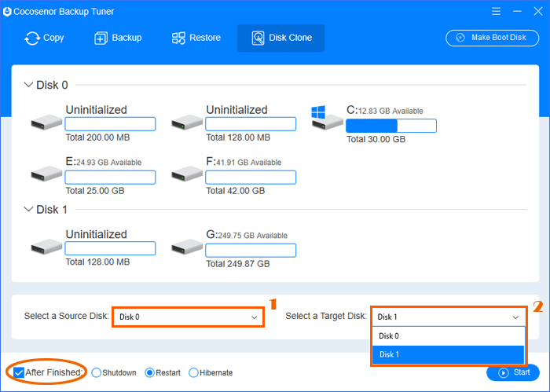
Task: Pick highlighted Disk 1 in target list
Action: coord(449,354)
